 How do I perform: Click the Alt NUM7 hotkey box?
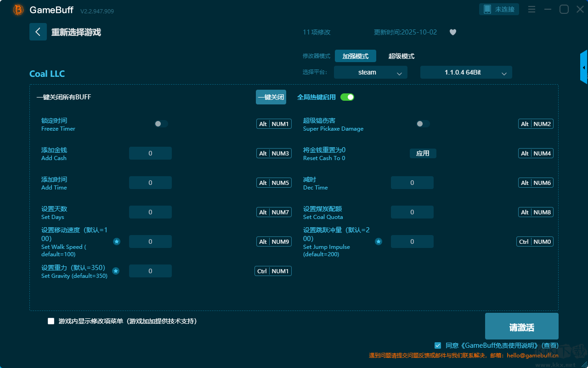pyautogui.click(x=274, y=212)
